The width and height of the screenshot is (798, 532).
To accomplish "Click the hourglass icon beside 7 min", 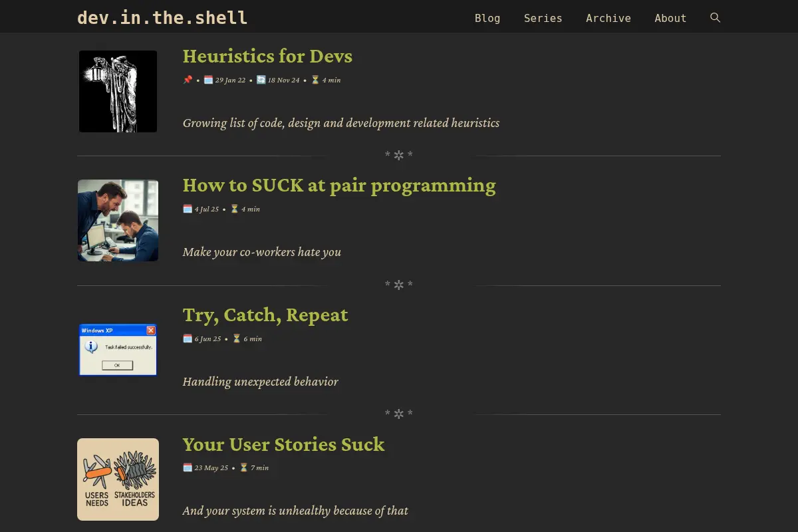I will click(243, 467).
